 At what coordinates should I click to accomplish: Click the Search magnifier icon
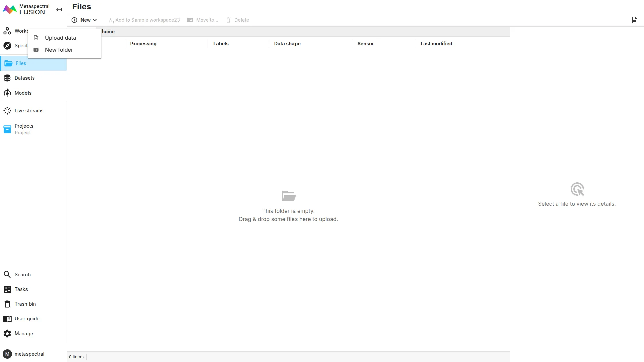coord(7,275)
